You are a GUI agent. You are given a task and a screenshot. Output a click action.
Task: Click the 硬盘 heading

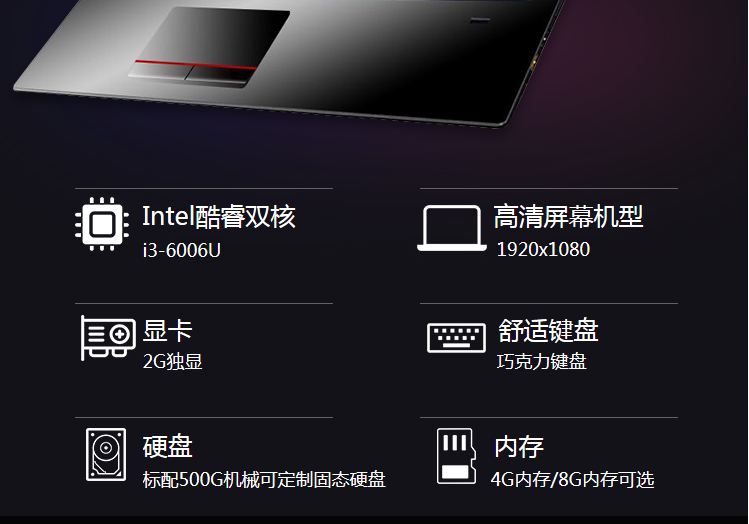pos(168,447)
